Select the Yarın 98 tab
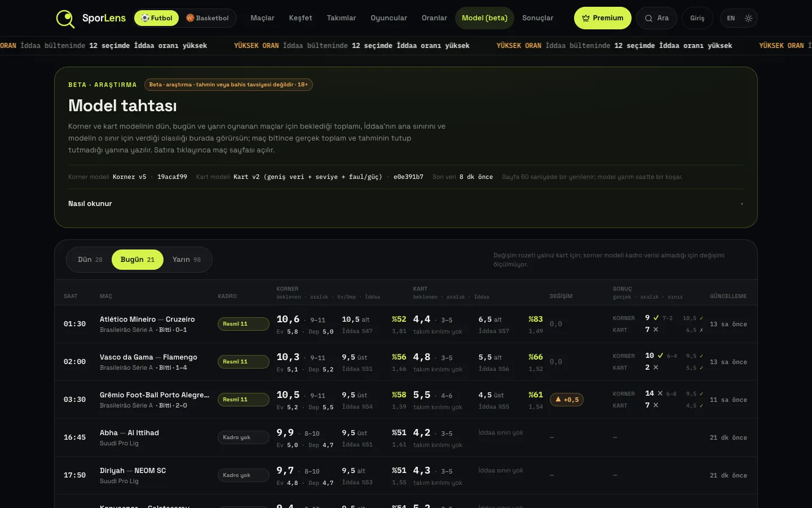This screenshot has width=812, height=508. pos(187,260)
